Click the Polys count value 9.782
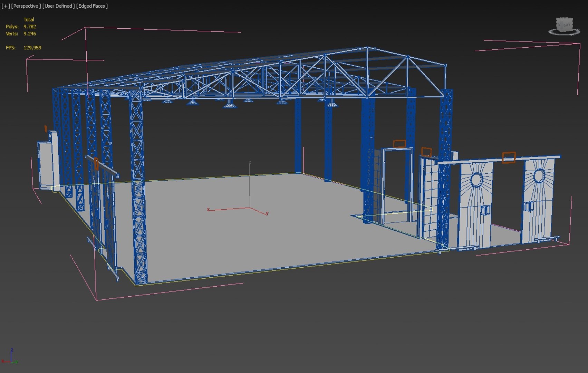The height and width of the screenshot is (373, 588). point(30,27)
